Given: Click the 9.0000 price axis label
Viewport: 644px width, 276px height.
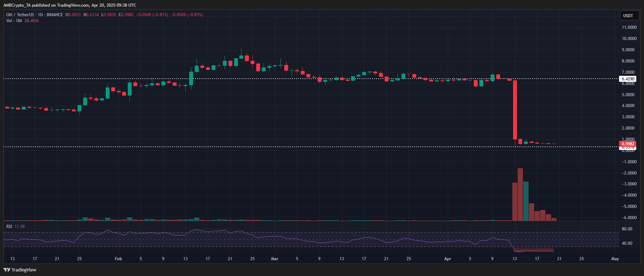Looking at the screenshot, I should click(628, 50).
